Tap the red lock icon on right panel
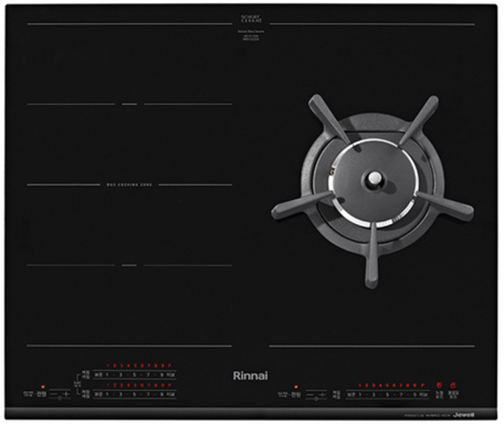The width and height of the screenshot is (504, 424). [x=453, y=384]
